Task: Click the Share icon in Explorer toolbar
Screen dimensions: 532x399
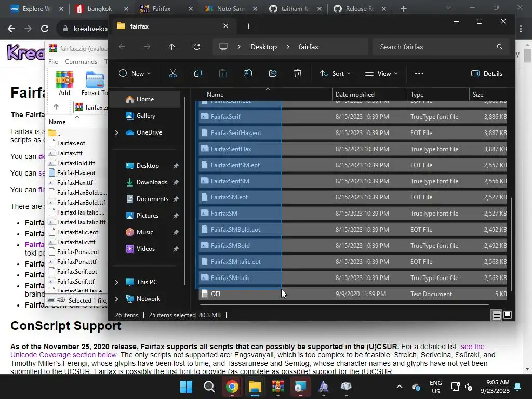Action: pyautogui.click(x=273, y=73)
